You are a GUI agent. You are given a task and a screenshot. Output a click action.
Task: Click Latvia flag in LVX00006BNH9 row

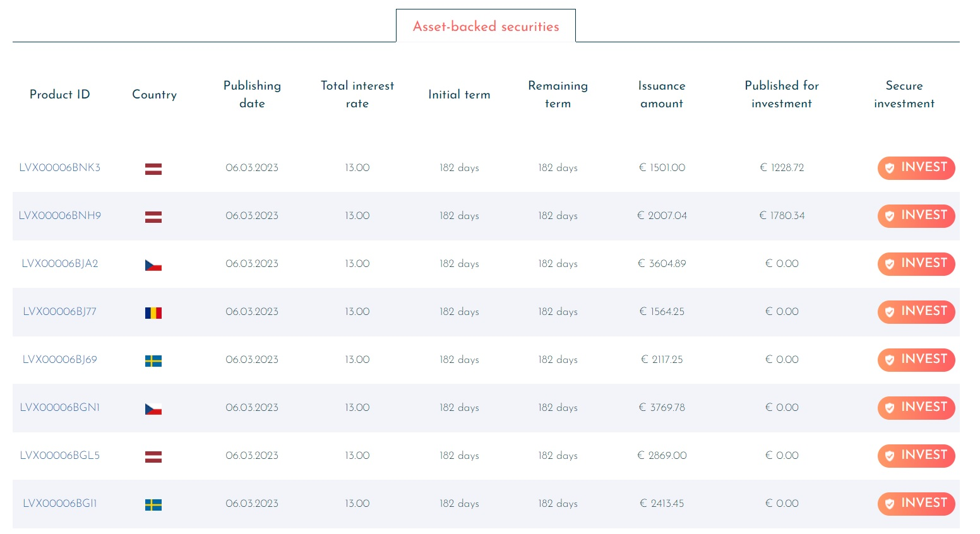coord(153,217)
